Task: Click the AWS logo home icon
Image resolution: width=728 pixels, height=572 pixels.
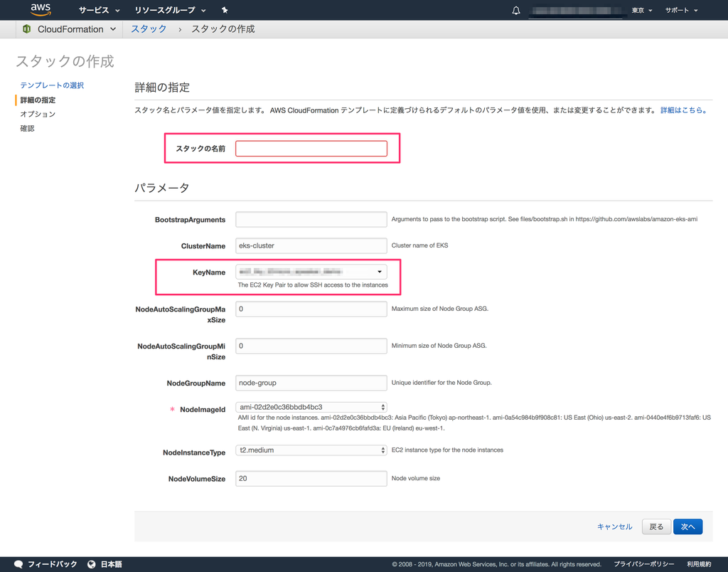Action: tap(41, 10)
